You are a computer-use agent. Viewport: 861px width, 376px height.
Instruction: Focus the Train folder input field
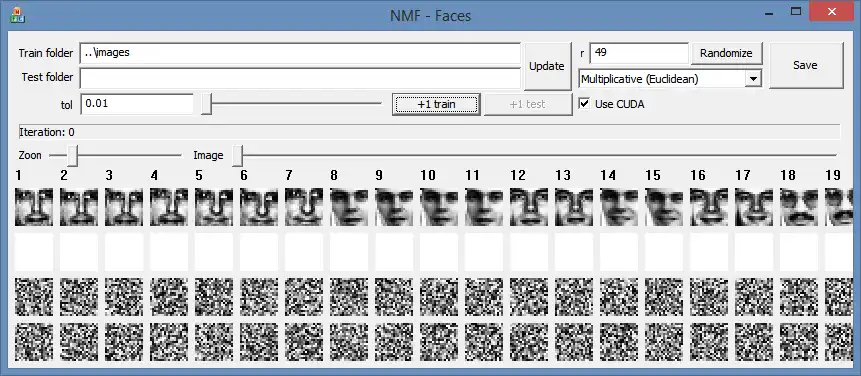[300, 53]
